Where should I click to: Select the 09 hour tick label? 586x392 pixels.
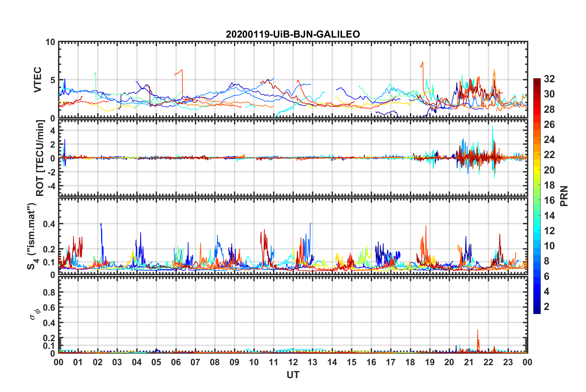pyautogui.click(x=234, y=362)
